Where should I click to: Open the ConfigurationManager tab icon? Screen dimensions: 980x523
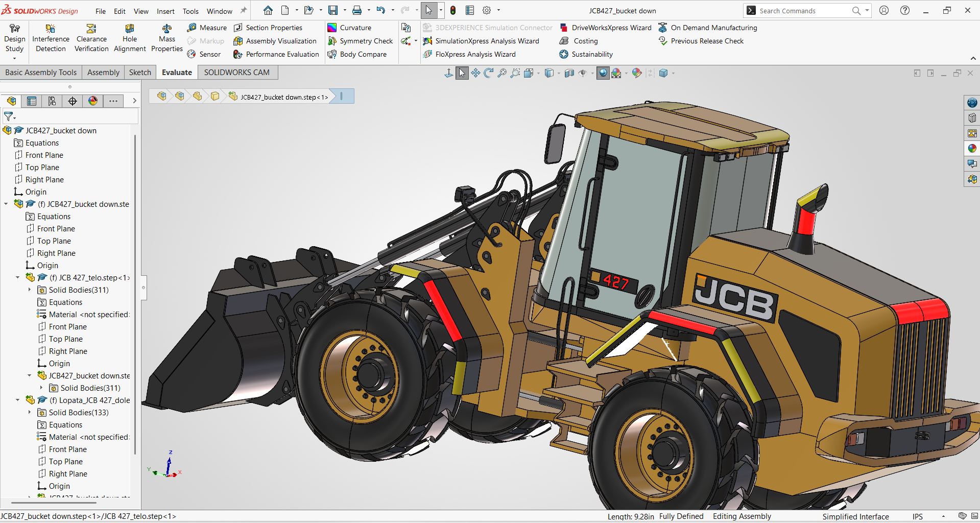click(x=52, y=101)
